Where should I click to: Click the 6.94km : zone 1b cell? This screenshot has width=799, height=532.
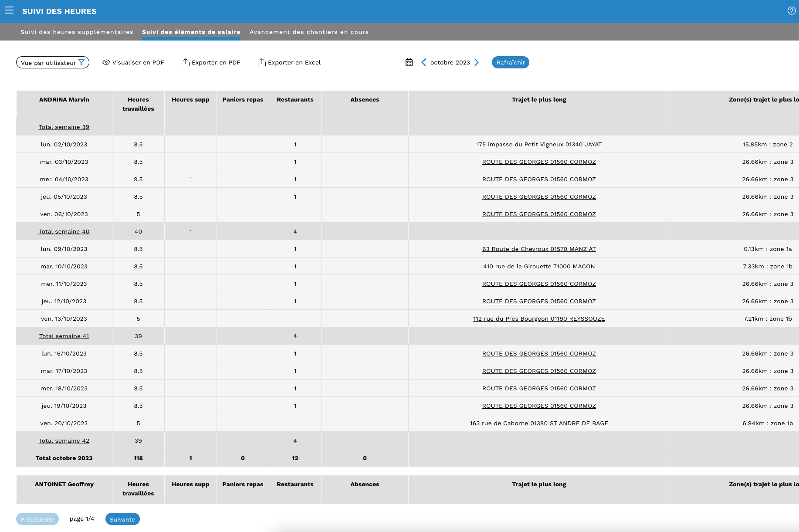pyautogui.click(x=768, y=423)
